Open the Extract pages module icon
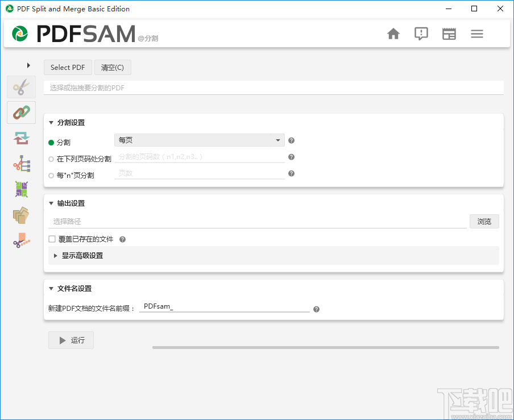 coord(21,215)
